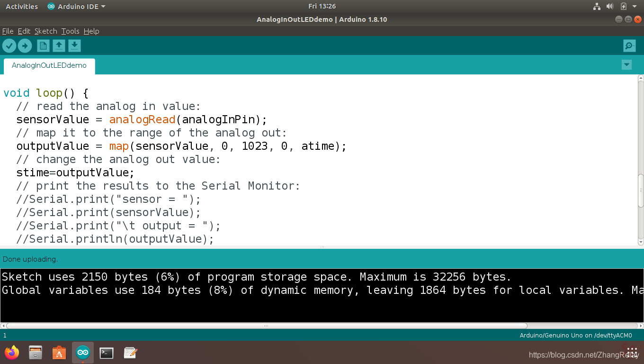This screenshot has height=364, width=644.
Task: Open the Help menu
Action: tap(91, 31)
